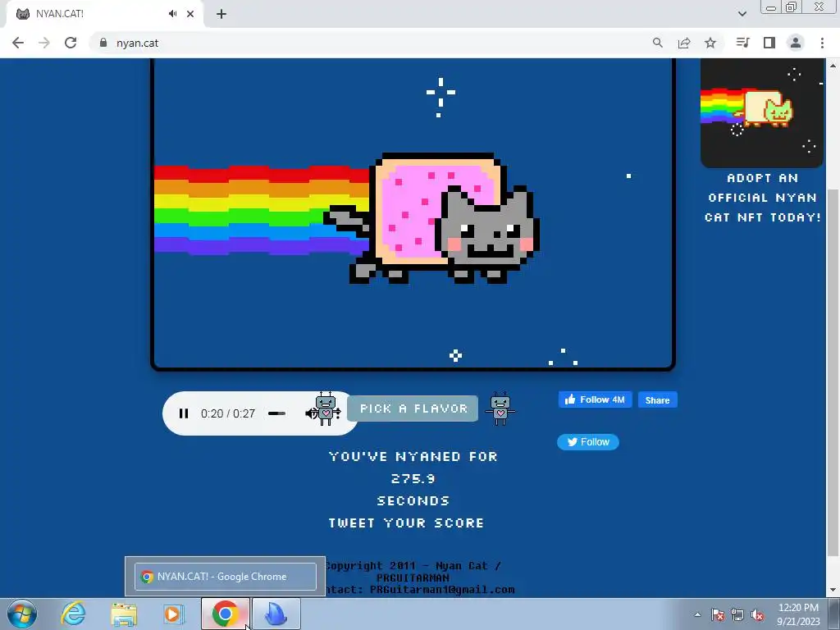Viewport: 840px width, 630px height.
Task: Click the page scrollbar up arrow
Action: pyautogui.click(x=833, y=66)
